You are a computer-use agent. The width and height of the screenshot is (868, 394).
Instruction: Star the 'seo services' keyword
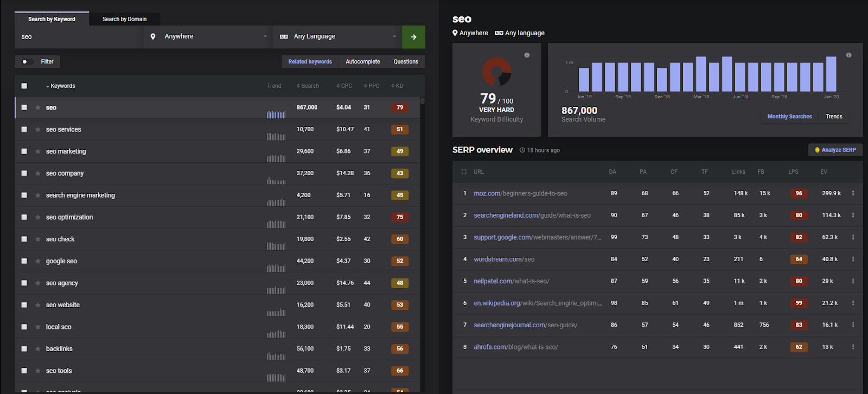point(38,130)
